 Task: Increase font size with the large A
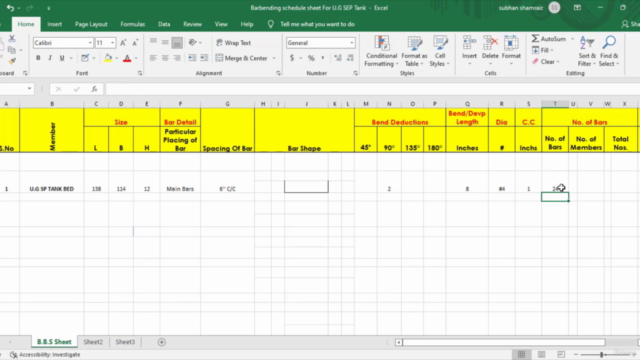tap(123, 42)
